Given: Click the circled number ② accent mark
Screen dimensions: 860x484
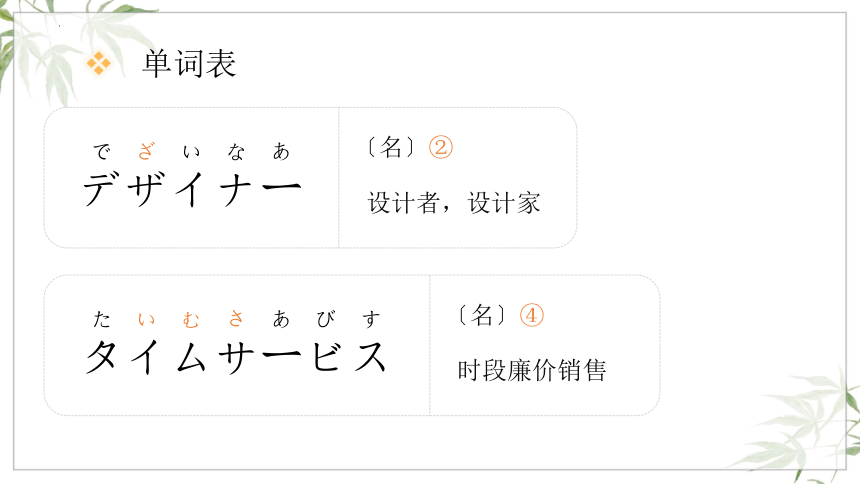Looking at the screenshot, I should [440, 148].
